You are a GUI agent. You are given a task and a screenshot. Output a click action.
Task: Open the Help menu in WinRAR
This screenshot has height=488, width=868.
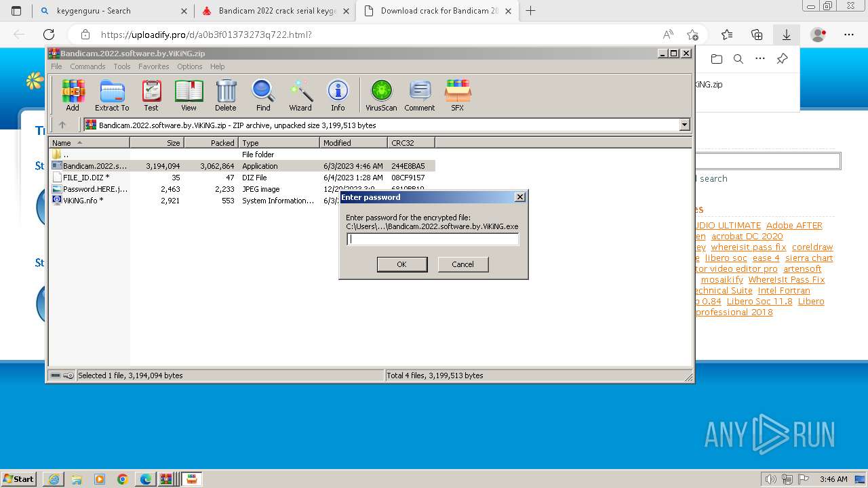(x=217, y=66)
